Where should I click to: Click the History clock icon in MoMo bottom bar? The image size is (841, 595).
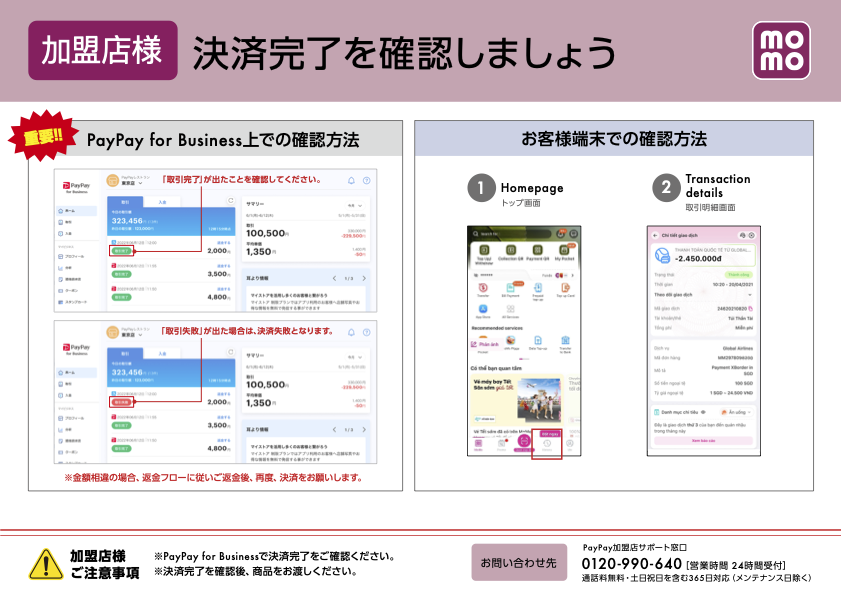tap(547, 444)
